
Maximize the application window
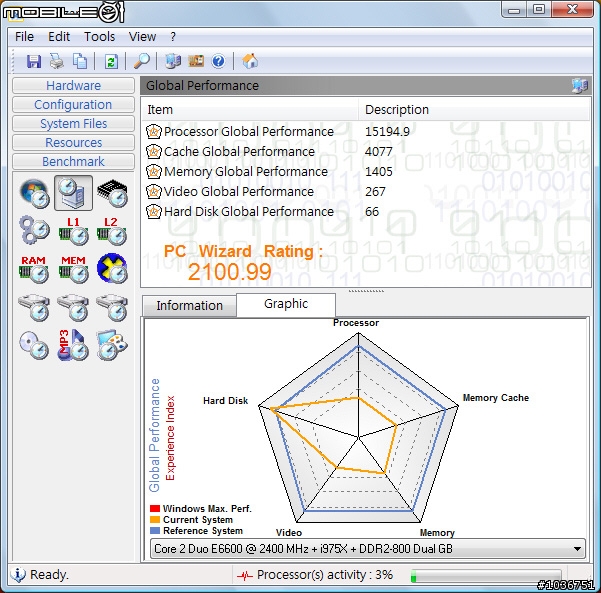tap(539, 10)
